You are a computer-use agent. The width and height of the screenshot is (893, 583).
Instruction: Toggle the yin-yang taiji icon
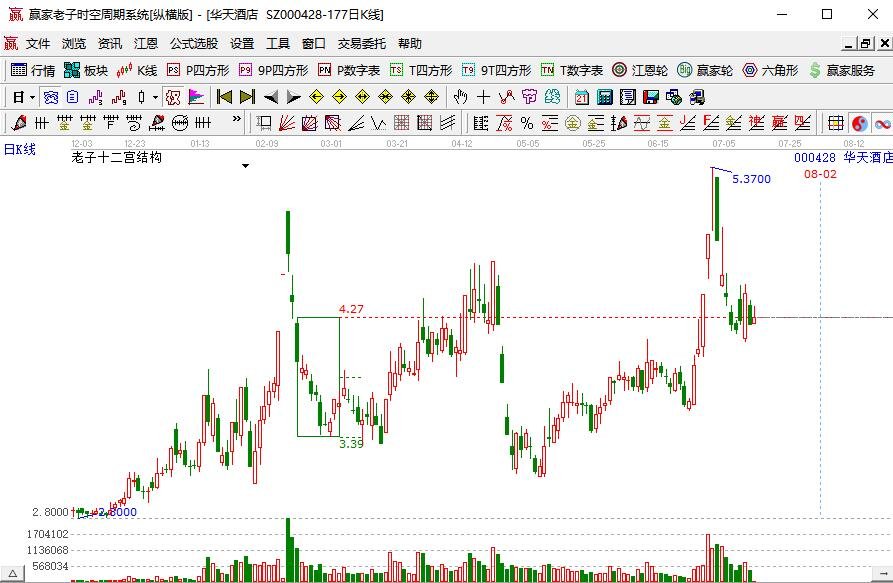[x=859, y=123]
